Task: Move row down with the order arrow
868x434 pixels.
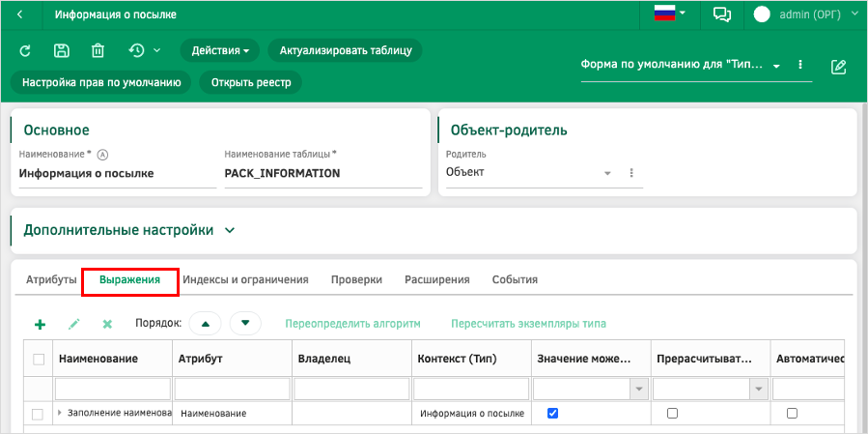Action: [245, 324]
